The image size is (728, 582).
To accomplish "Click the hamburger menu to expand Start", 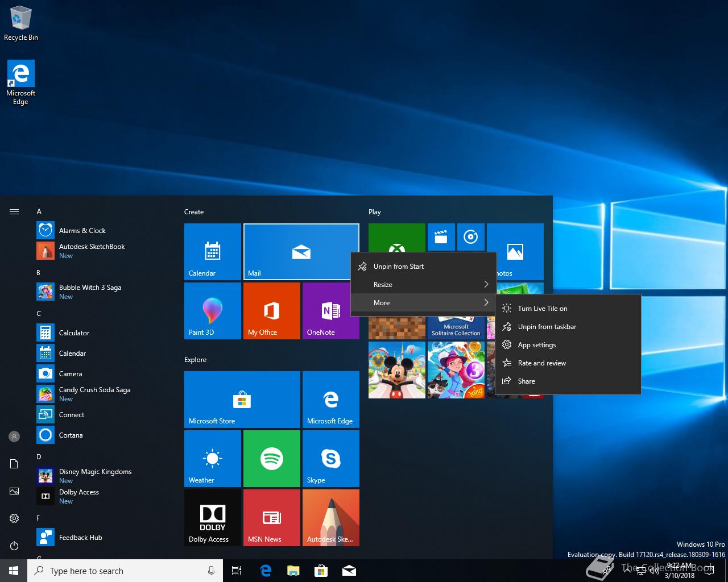I will pyautogui.click(x=14, y=212).
